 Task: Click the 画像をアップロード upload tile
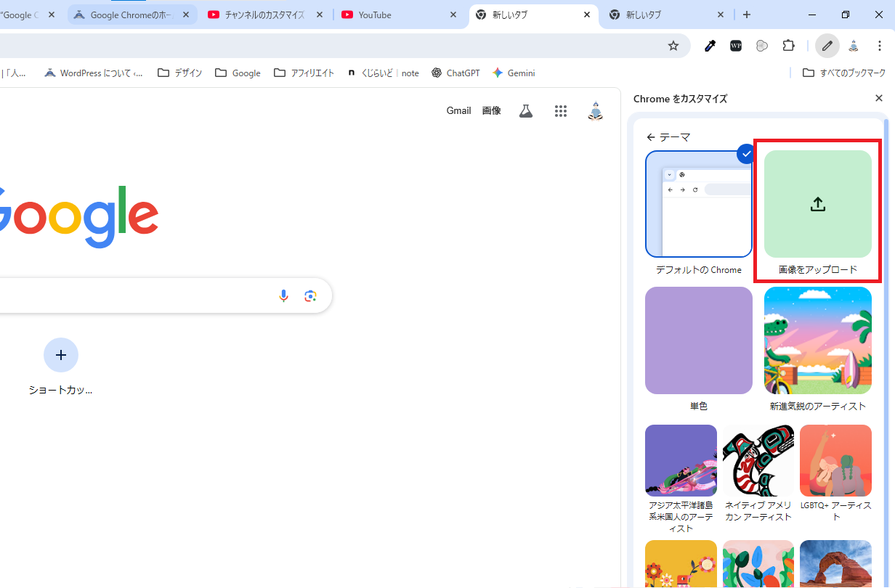pyautogui.click(x=817, y=204)
